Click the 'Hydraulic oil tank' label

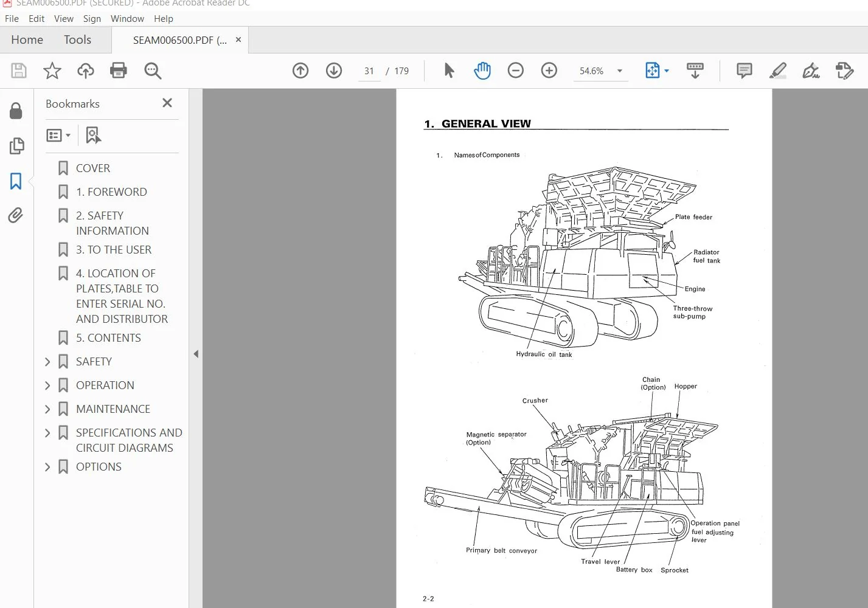[544, 354]
